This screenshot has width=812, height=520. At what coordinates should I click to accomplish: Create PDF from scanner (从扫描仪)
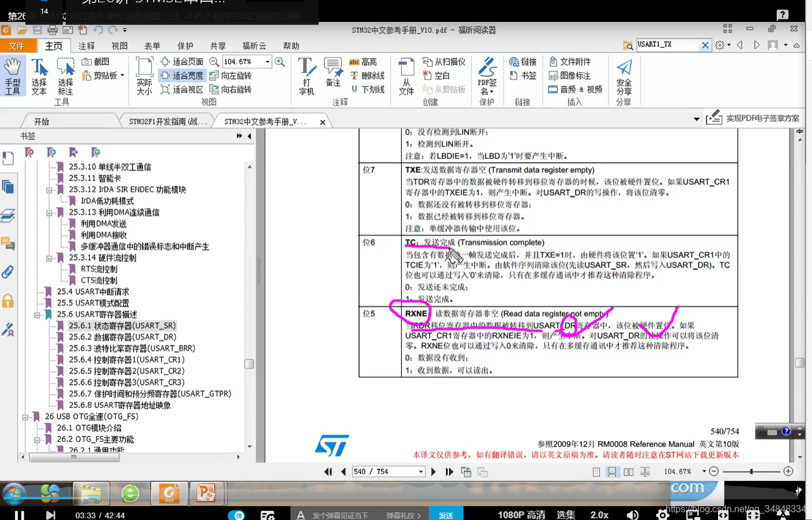(444, 62)
